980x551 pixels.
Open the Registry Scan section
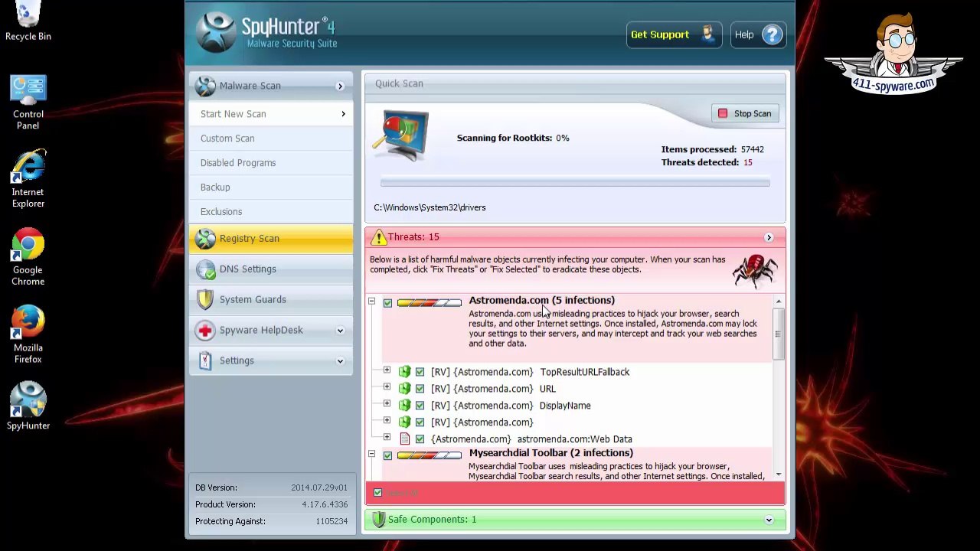point(271,239)
